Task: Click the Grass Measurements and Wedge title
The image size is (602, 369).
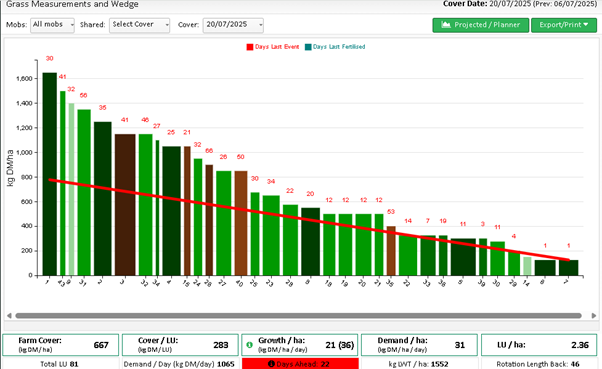Action: tap(72, 4)
